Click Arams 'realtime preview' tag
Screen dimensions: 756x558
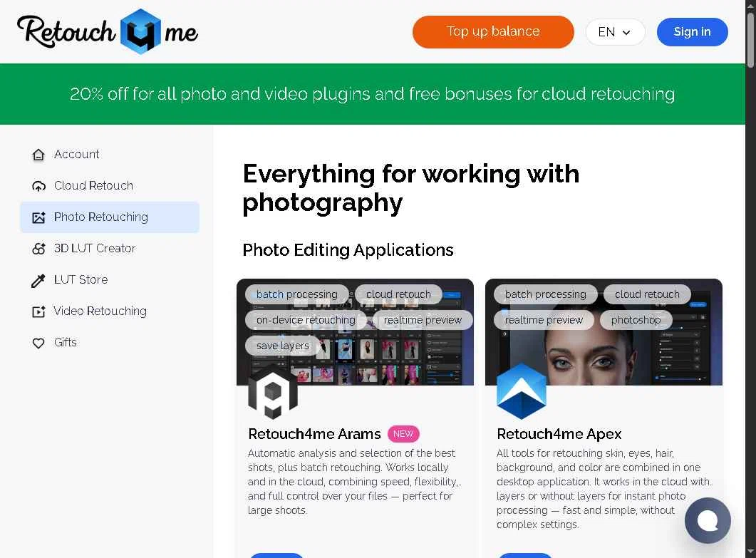coord(423,320)
